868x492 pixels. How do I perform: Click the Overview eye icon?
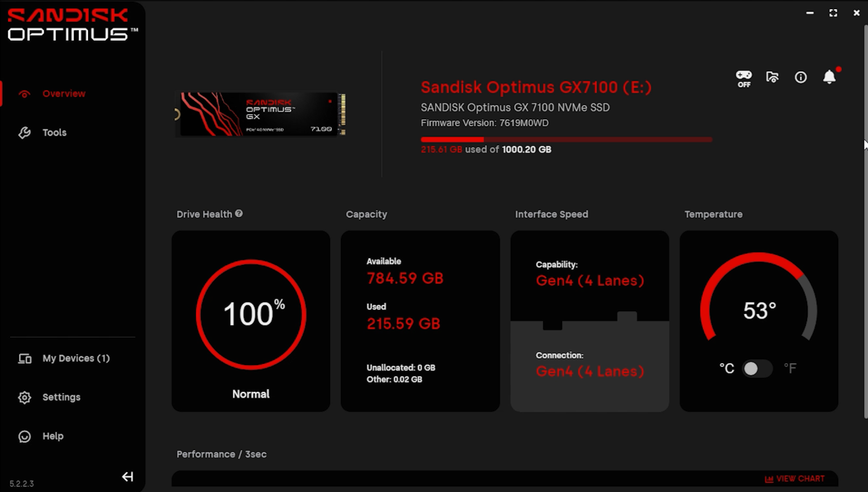[x=24, y=94]
